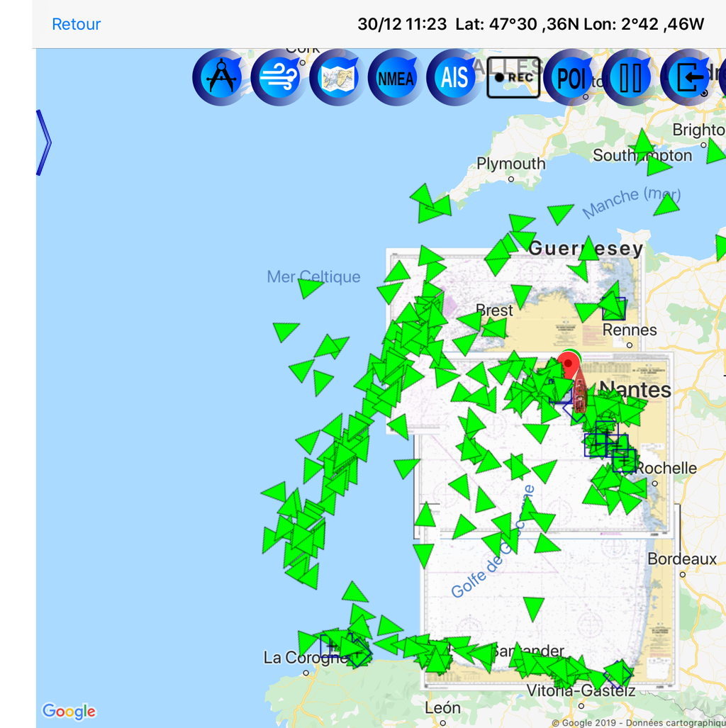Click the Vitoria-Gasteiz city label
This screenshot has width=726, height=728.
click(x=581, y=690)
